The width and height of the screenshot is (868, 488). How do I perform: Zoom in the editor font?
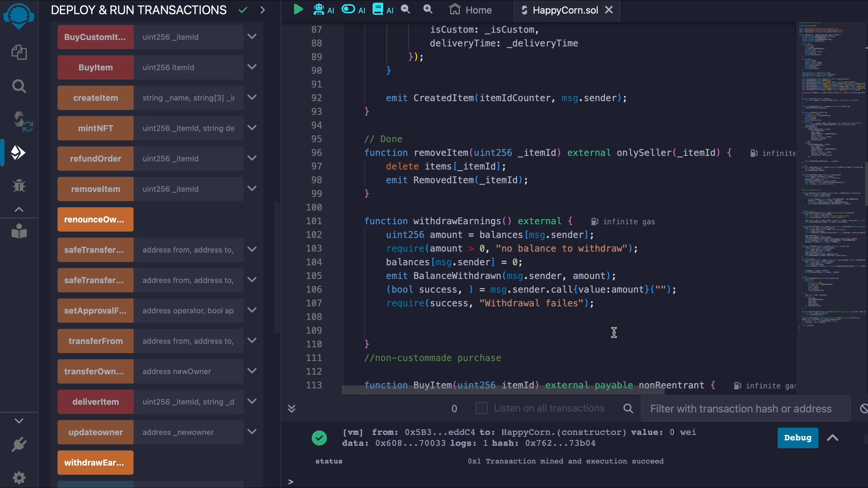(x=428, y=9)
